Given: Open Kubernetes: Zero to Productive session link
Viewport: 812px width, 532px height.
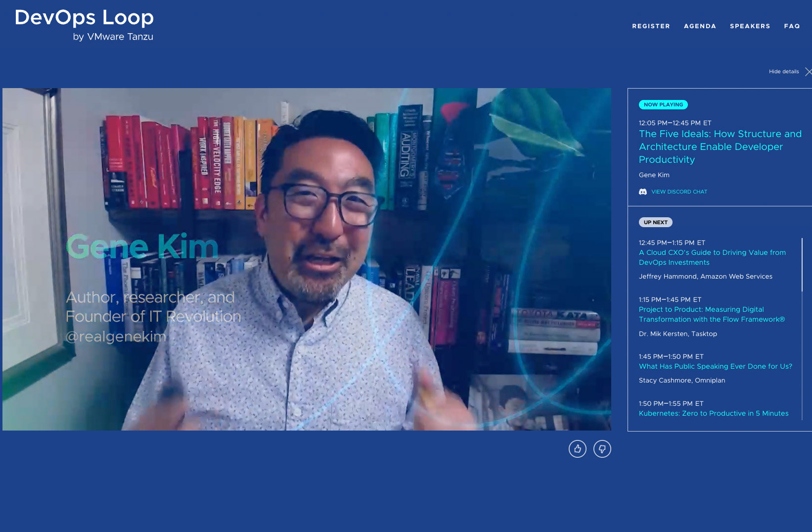Looking at the screenshot, I should pyautogui.click(x=714, y=413).
